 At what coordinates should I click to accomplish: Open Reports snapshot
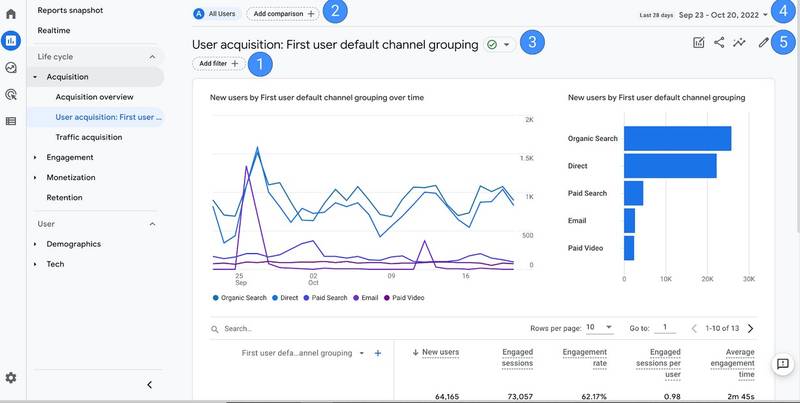point(70,10)
